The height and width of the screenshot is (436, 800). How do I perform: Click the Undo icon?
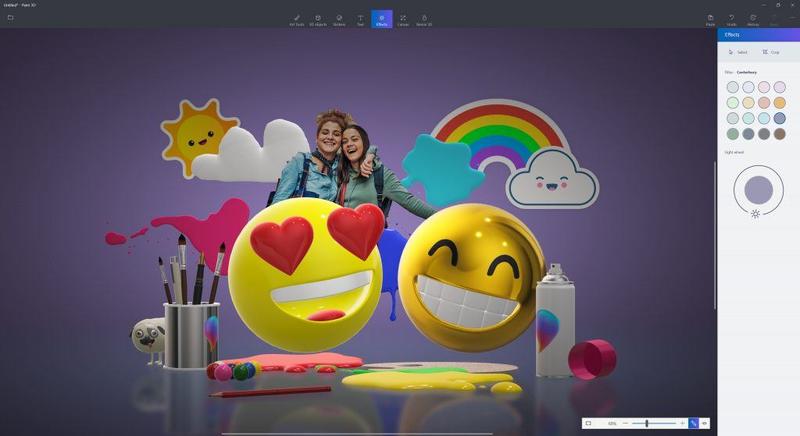(x=732, y=19)
